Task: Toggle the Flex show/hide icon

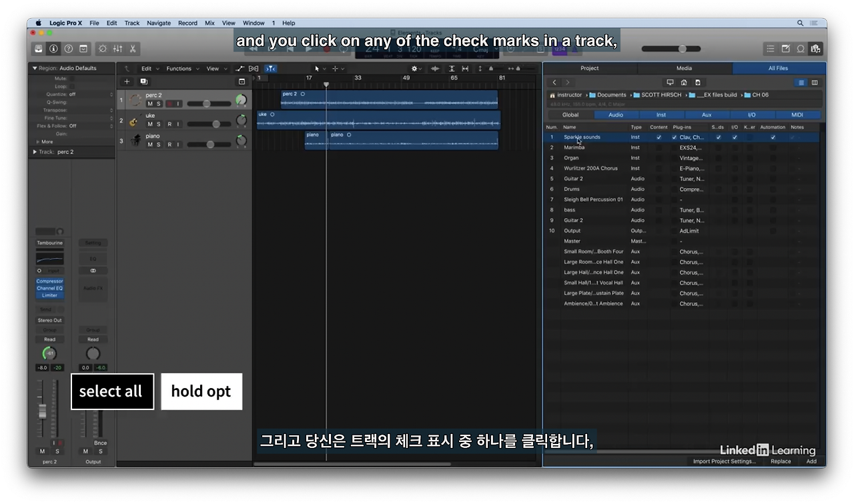Action: point(254,69)
